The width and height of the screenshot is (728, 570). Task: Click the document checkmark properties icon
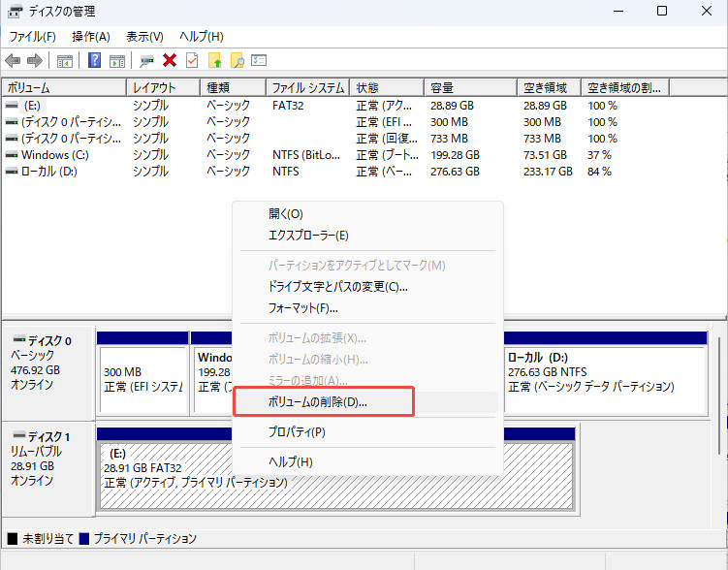(192, 60)
